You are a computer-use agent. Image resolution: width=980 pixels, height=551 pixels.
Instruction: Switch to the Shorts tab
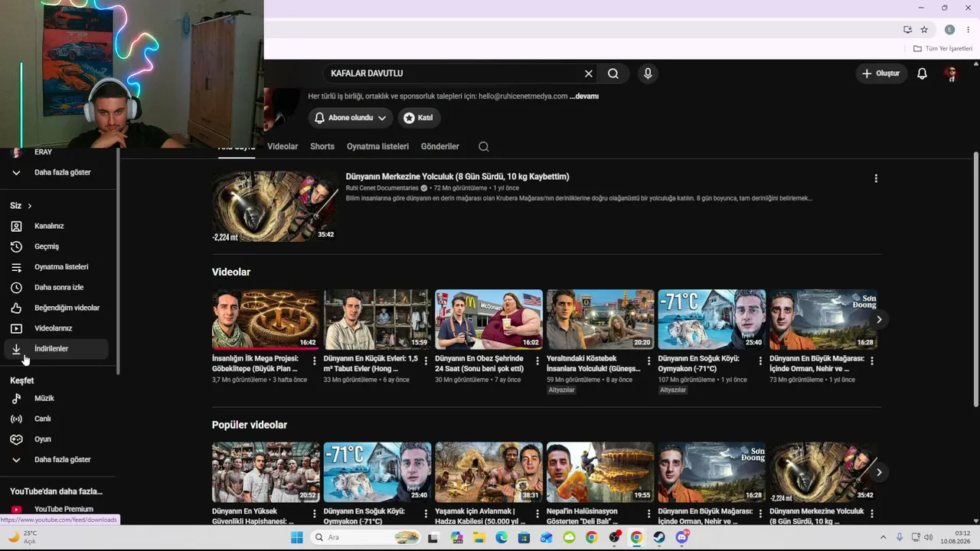coord(322,146)
